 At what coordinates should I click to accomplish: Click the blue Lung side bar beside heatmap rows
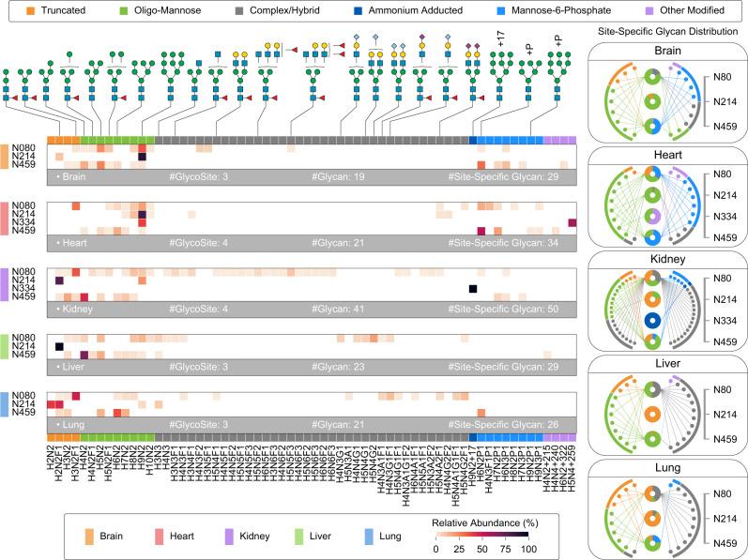tap(4, 404)
